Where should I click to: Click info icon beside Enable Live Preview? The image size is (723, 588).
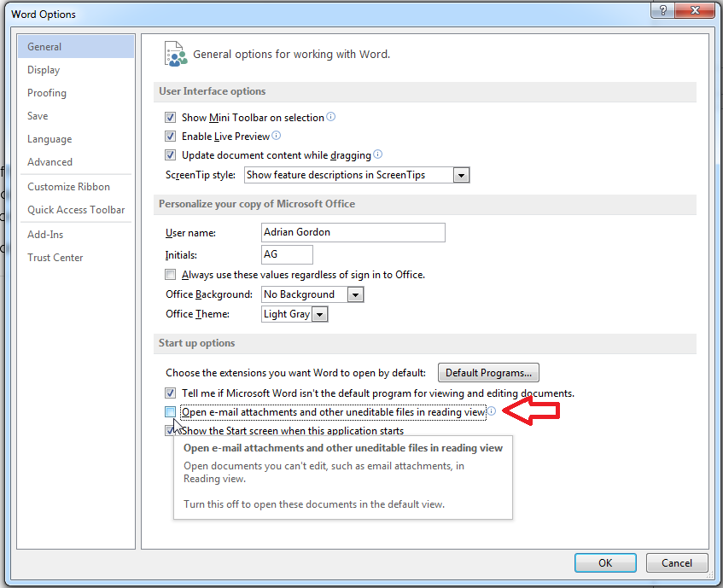click(x=276, y=136)
